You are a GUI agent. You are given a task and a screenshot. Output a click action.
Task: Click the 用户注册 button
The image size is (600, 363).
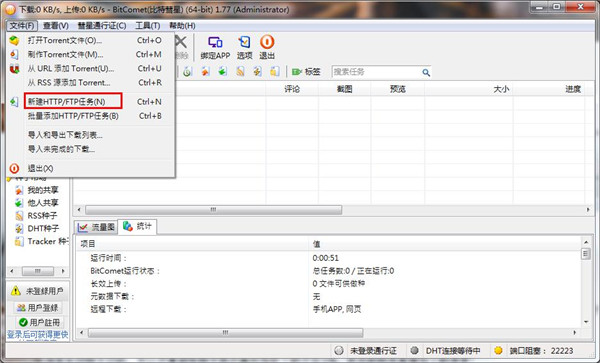[x=38, y=322]
